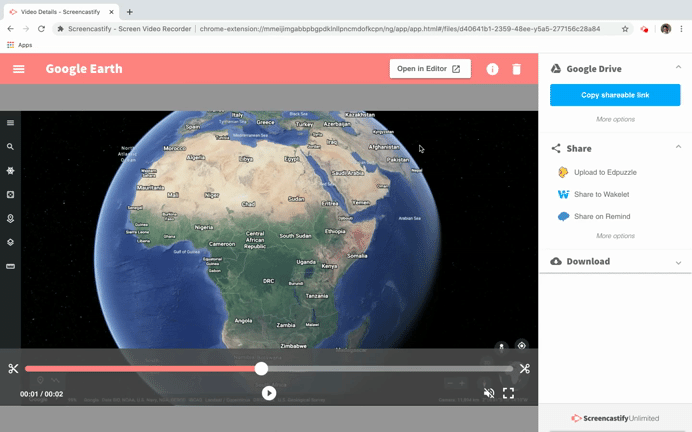Open Google Earth Projects pin icon

click(10, 218)
